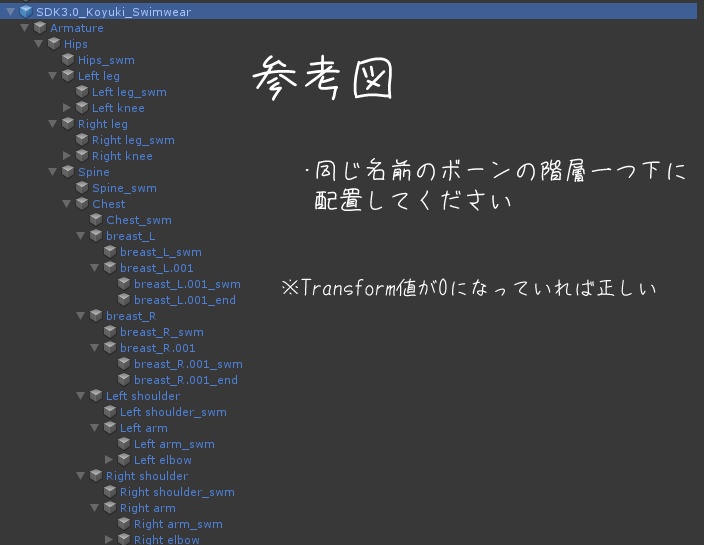Screen dimensions: 704x545
Task: Expand the Left knee bone
Action: pyautogui.click(x=66, y=108)
